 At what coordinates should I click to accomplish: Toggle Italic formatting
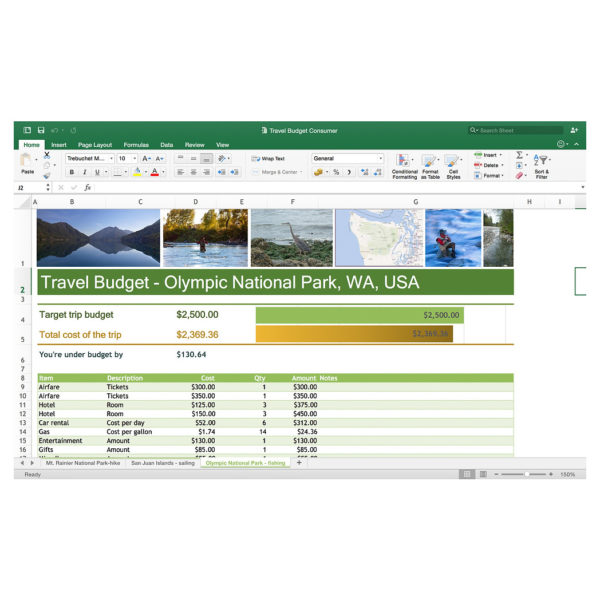pos(85,172)
